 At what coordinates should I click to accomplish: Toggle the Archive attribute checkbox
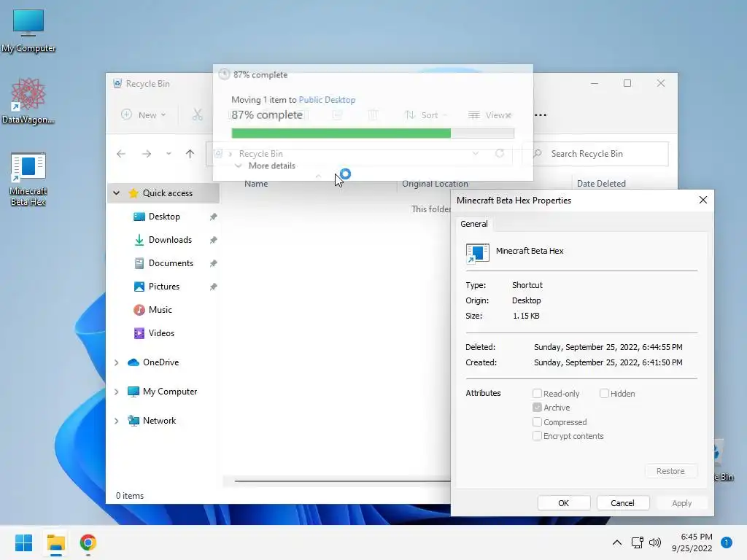(537, 408)
